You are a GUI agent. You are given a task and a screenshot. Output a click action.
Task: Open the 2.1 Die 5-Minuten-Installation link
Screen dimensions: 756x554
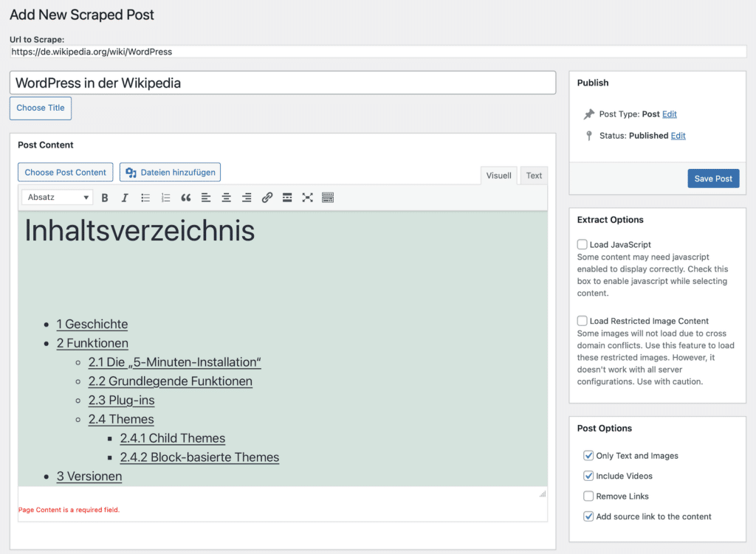pyautogui.click(x=174, y=362)
